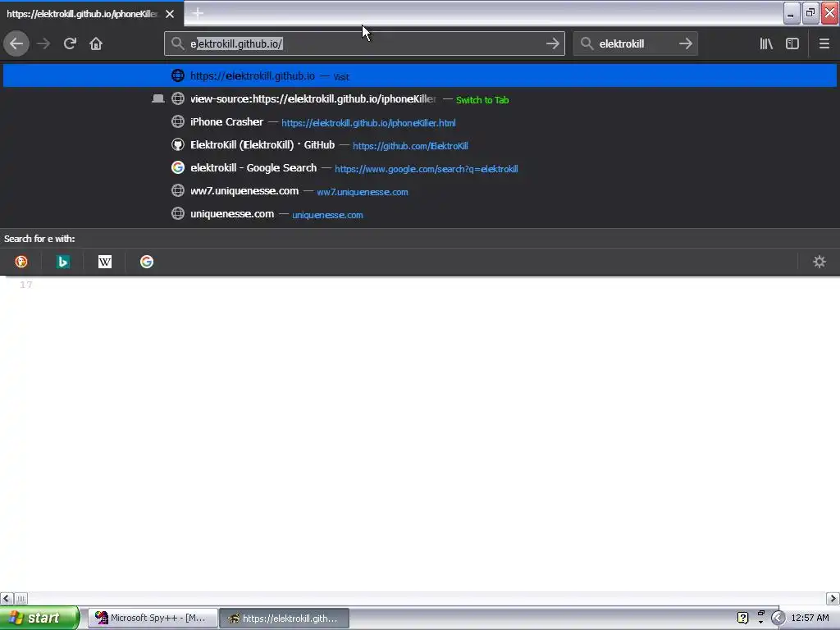Screen dimensions: 840x630
Task: Choose the ww7.uniquenesse.com suggestion
Action: [420, 190]
